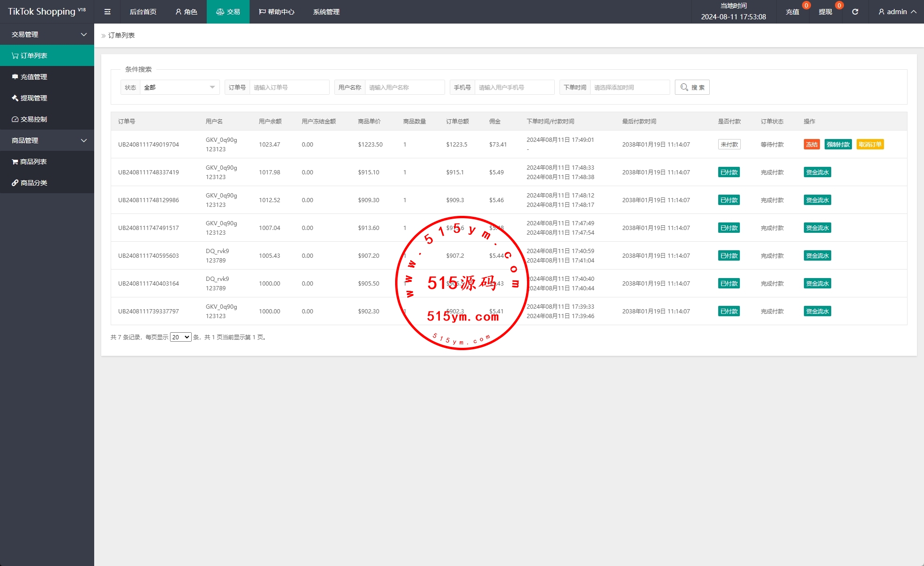This screenshot has width=924, height=566.
Task: Click the cart icon for 订单列表
Action: coord(15,56)
